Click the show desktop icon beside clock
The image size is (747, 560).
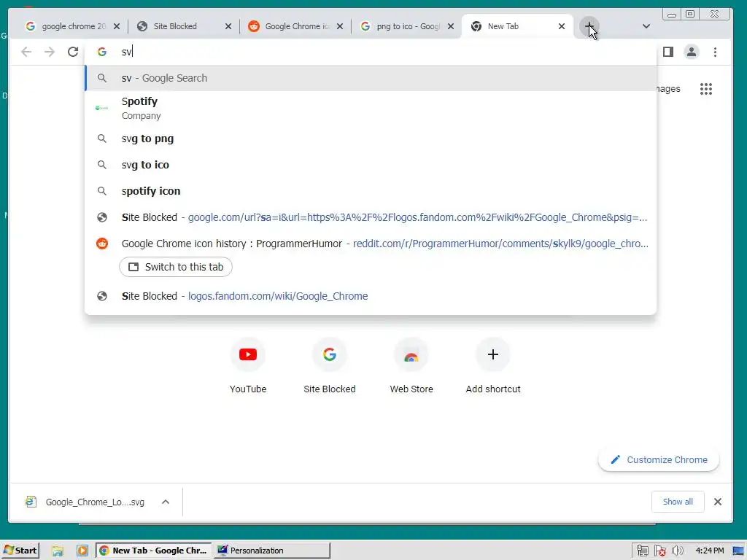click(x=738, y=551)
